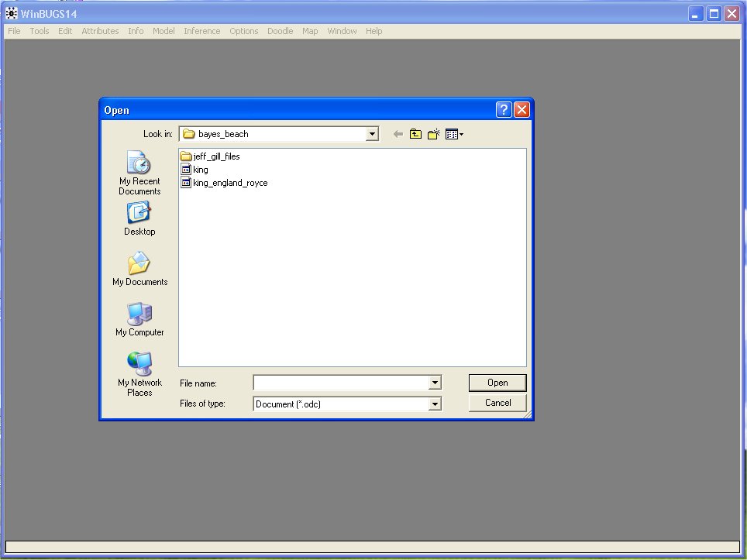Click the Up One Level folder icon
Image resolution: width=747 pixels, height=560 pixels.
416,134
